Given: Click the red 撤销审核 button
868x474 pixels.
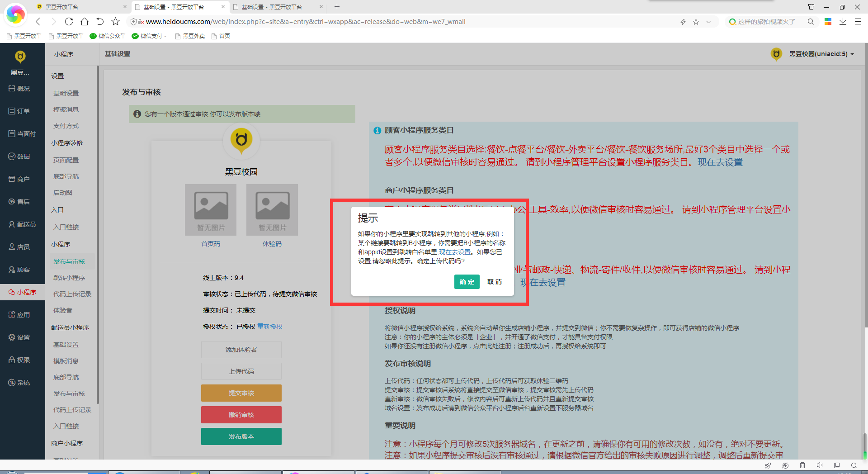Looking at the screenshot, I should click(x=241, y=415).
